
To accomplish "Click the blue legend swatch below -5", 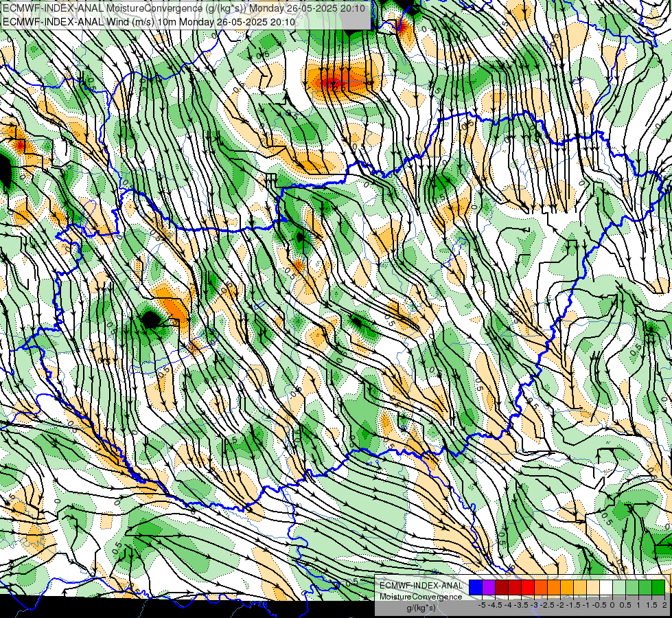I will (476, 587).
